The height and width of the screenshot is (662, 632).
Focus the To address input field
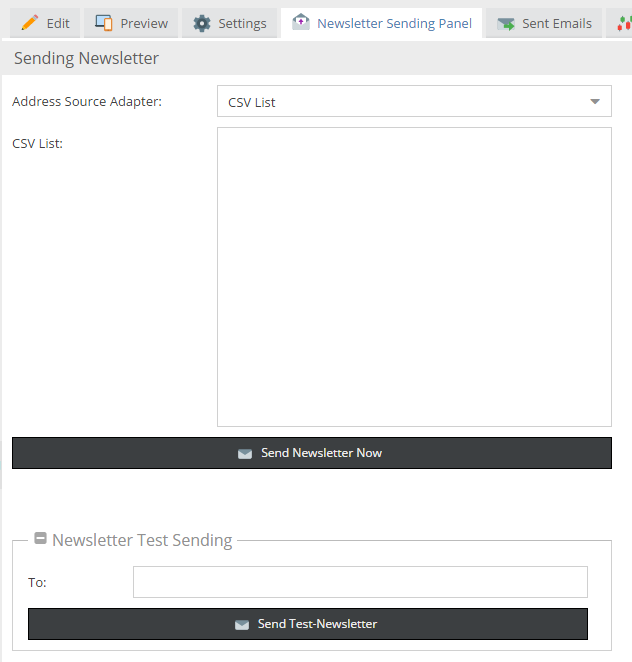tap(360, 582)
